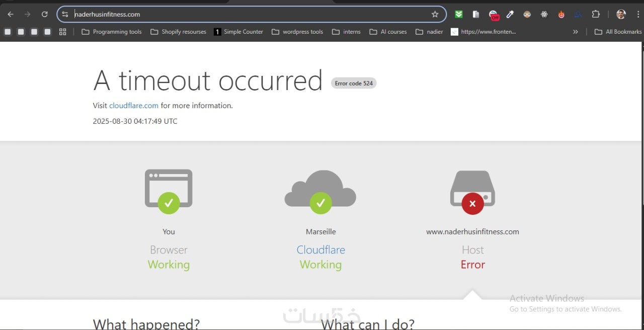Click the www.naderhusinfitness.com host label
The width and height of the screenshot is (644, 330).
[472, 232]
